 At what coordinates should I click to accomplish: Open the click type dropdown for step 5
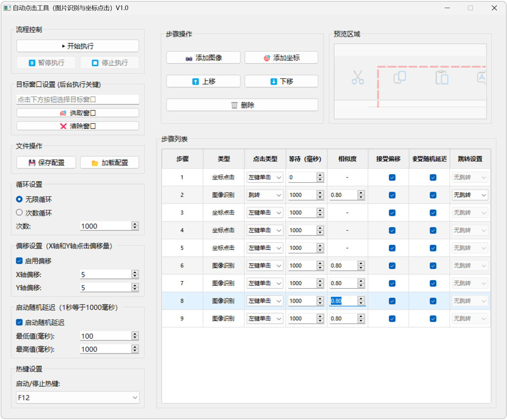[x=265, y=248]
